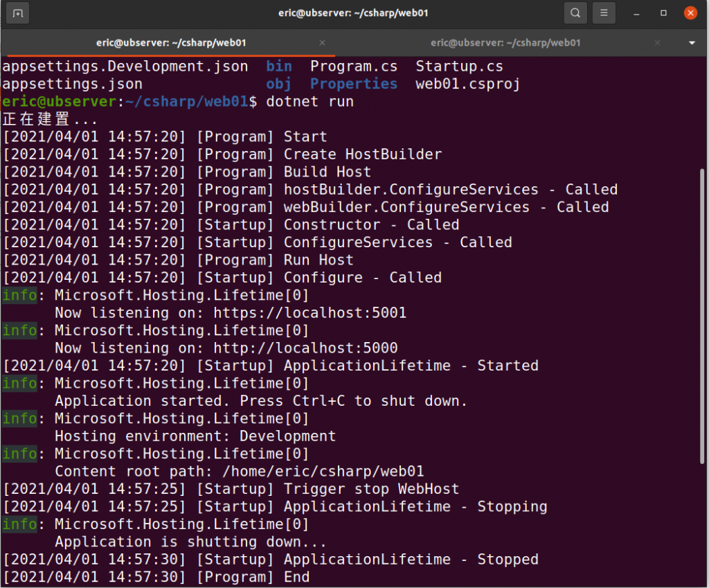Click the http://localhost:5000 URL
The image size is (709, 588).
[305, 348]
